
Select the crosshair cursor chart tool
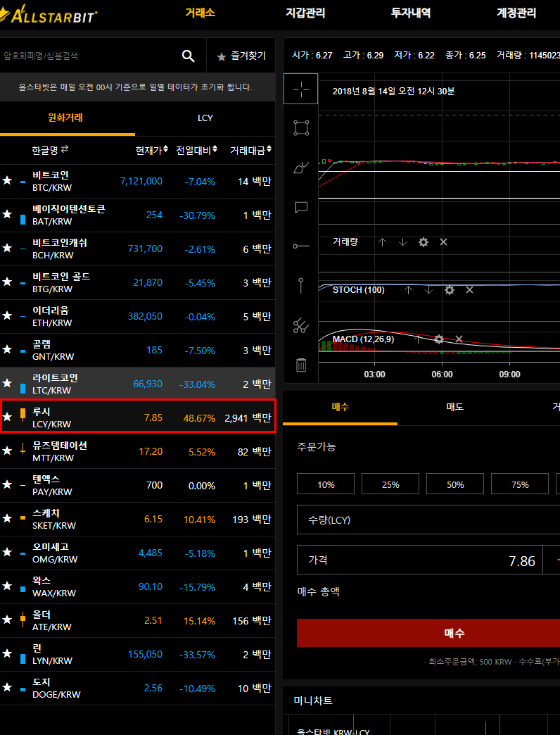(x=300, y=89)
